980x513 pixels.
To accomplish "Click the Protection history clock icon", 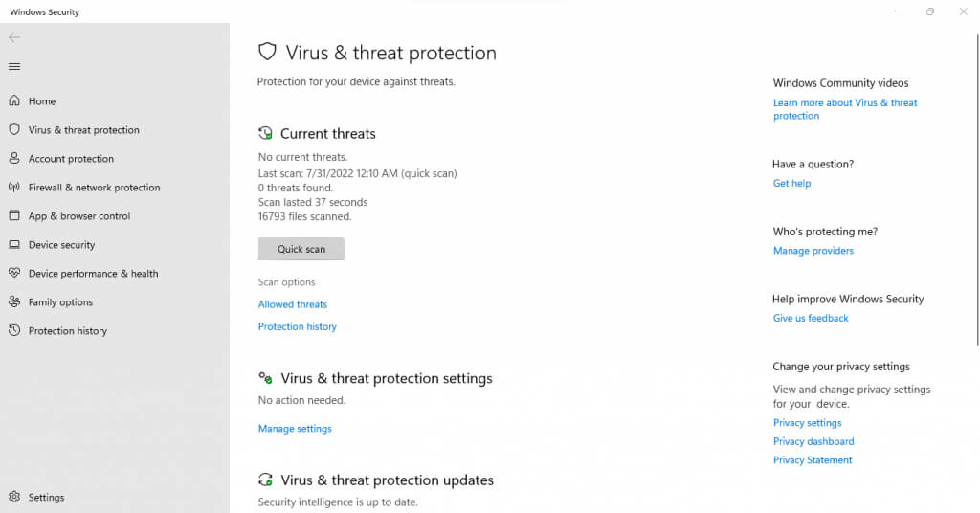I will 14,331.
